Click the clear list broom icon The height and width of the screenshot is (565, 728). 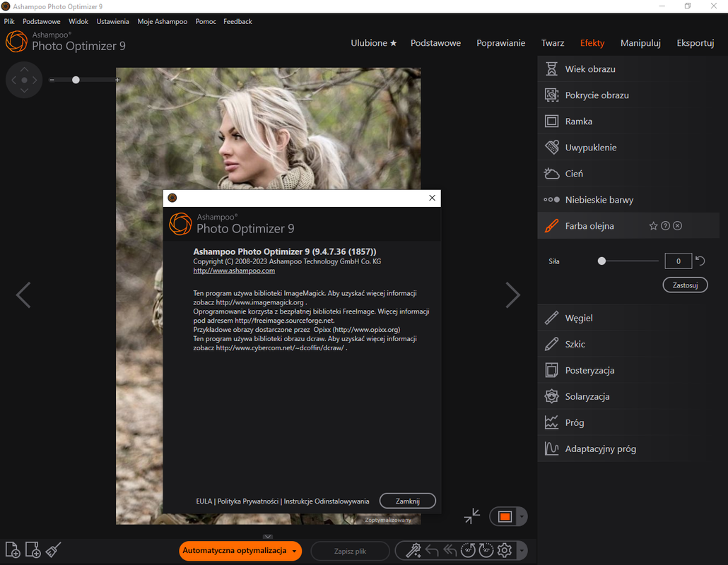point(53,550)
